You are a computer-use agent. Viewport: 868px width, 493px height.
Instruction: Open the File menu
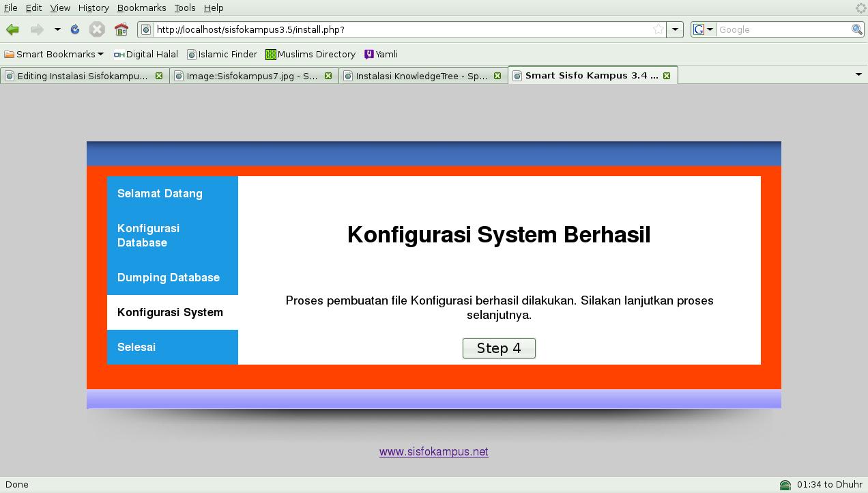coord(10,8)
